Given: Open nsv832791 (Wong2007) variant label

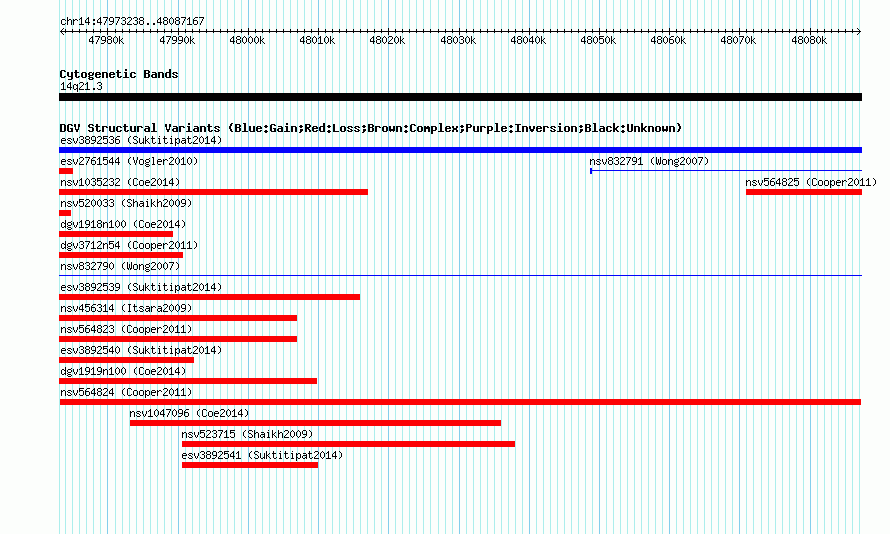Looking at the screenshot, I should (649, 161).
